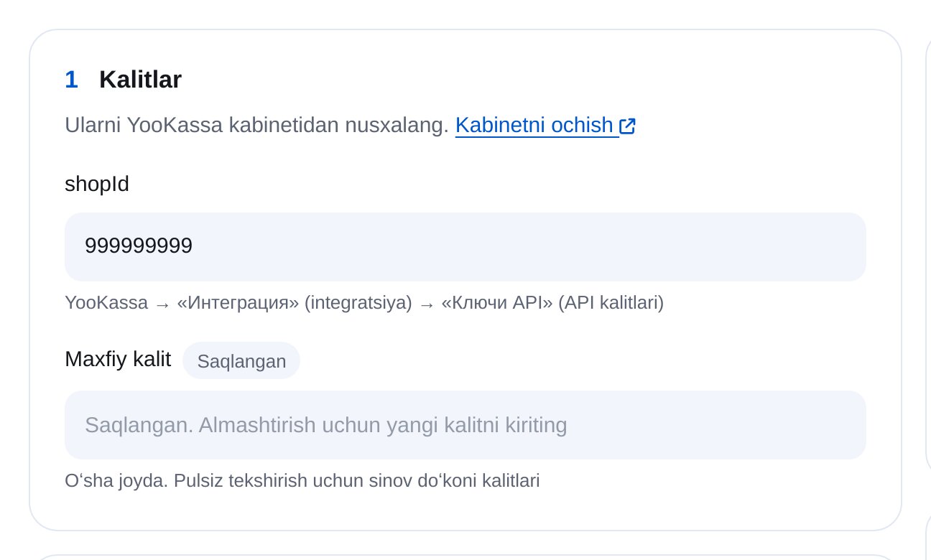Click the Ularni YooKassa kabinetidan nusxalang text
The width and height of the screenshot is (931, 560).
pyautogui.click(x=256, y=126)
